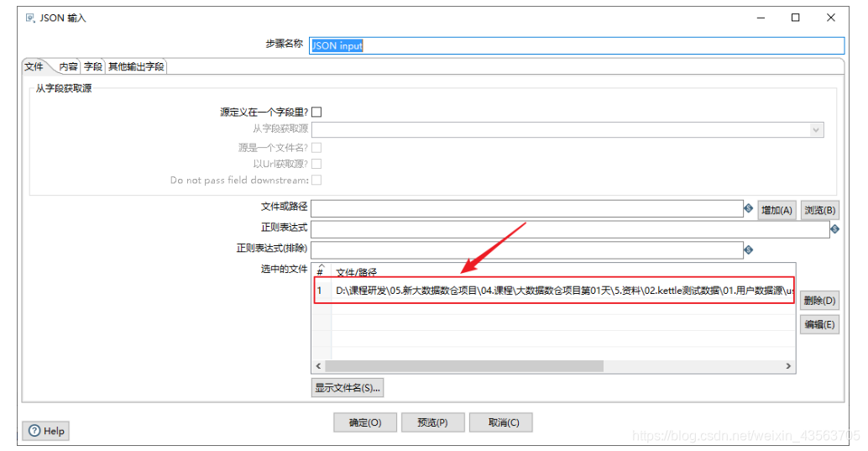Viewport: 868px width, 451px height.
Task: Toggle the 源是一个文件名? checkbox
Action: [316, 147]
